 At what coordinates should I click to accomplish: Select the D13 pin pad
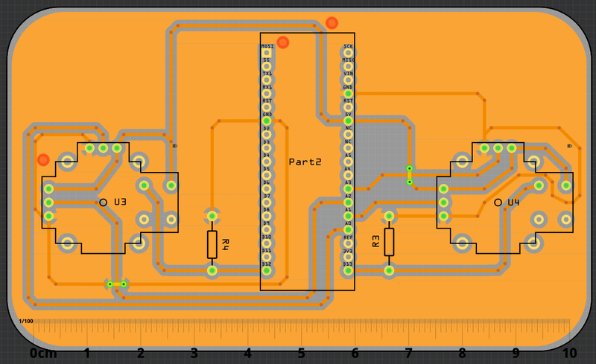pyautogui.click(x=348, y=271)
